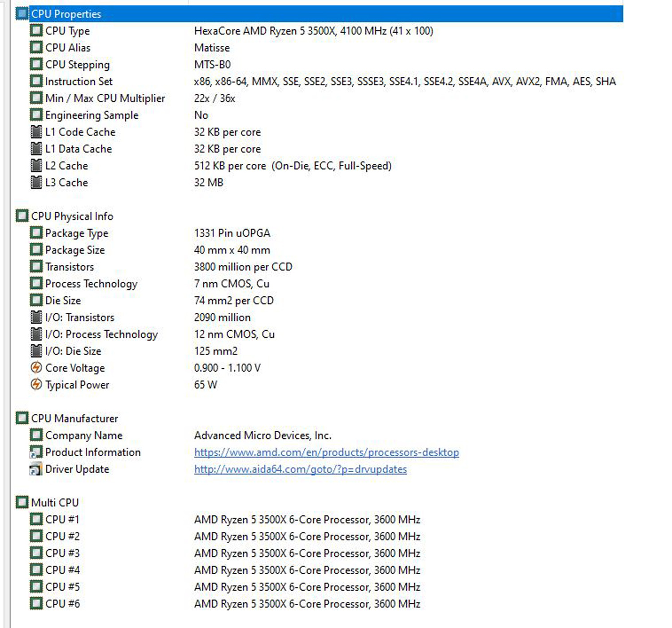Select the 3800 million per CCD value
The width and height of the screenshot is (672, 628).
coord(243,267)
